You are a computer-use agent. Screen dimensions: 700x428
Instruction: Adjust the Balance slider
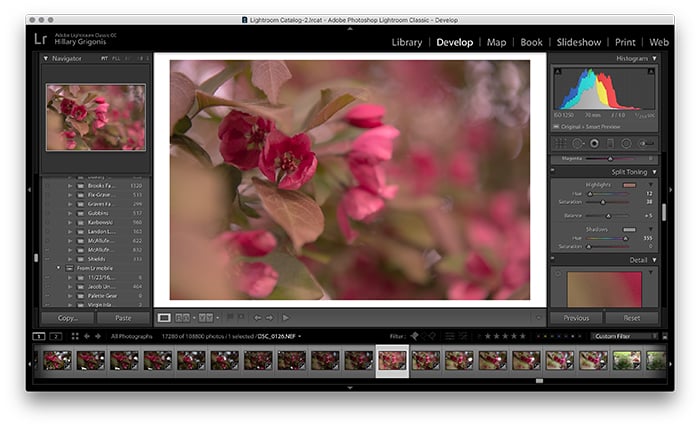(x=608, y=216)
